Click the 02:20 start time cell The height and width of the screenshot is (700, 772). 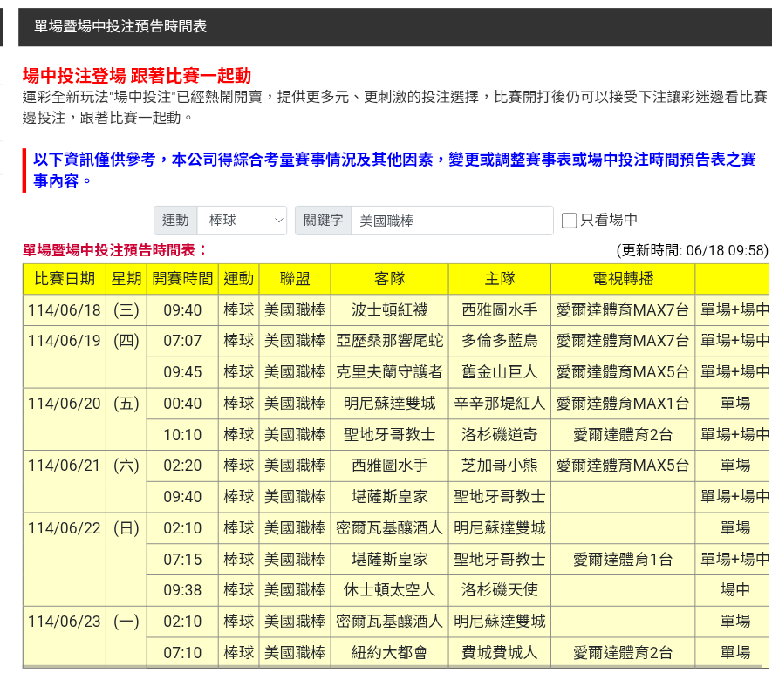click(x=182, y=466)
